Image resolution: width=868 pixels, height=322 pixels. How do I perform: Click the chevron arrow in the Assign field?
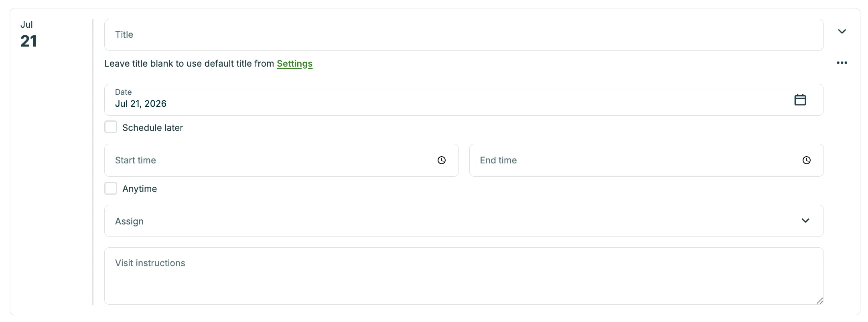coord(805,220)
